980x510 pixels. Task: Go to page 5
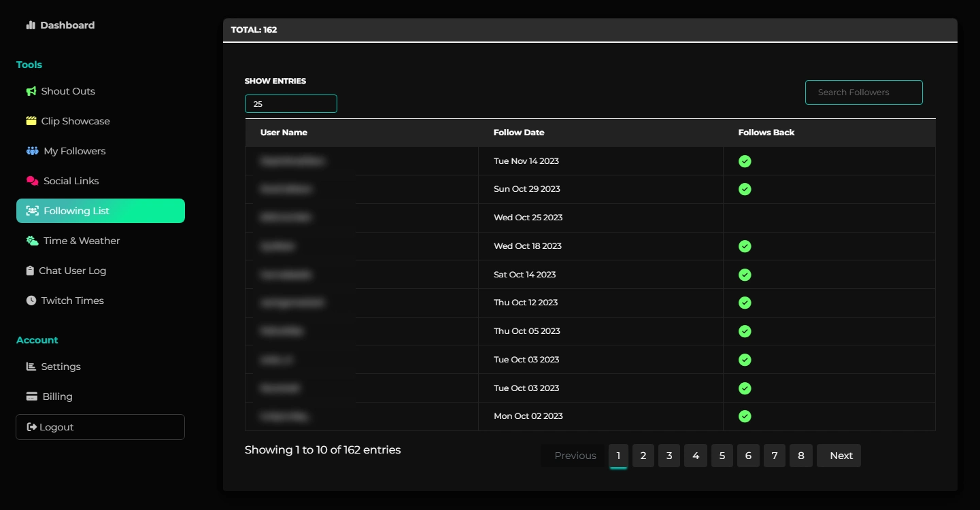(722, 456)
